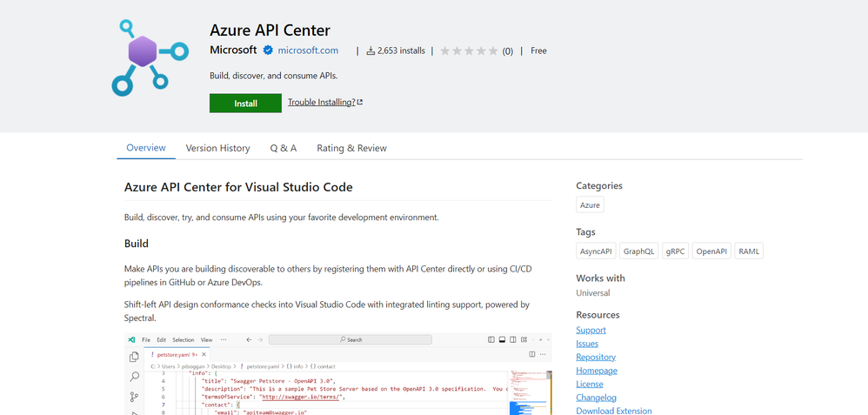Click the back arrow in the VS Code title bar
The image size is (868, 415).
[x=249, y=339]
